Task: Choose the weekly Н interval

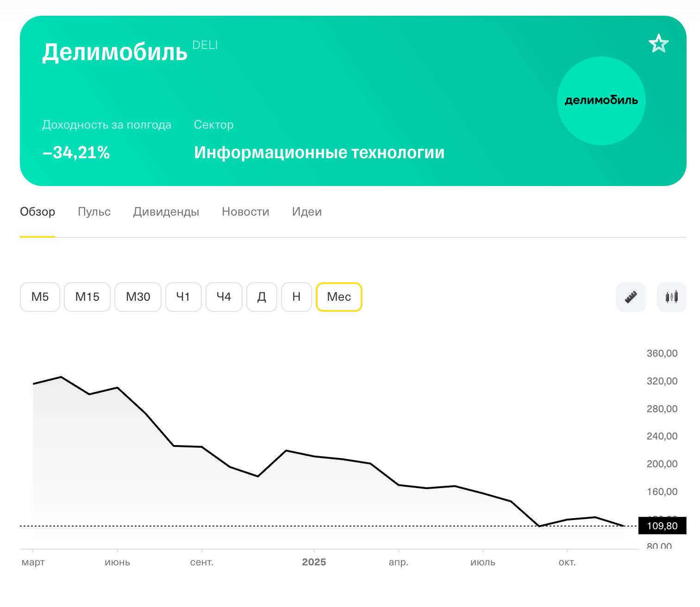Action: [x=296, y=297]
